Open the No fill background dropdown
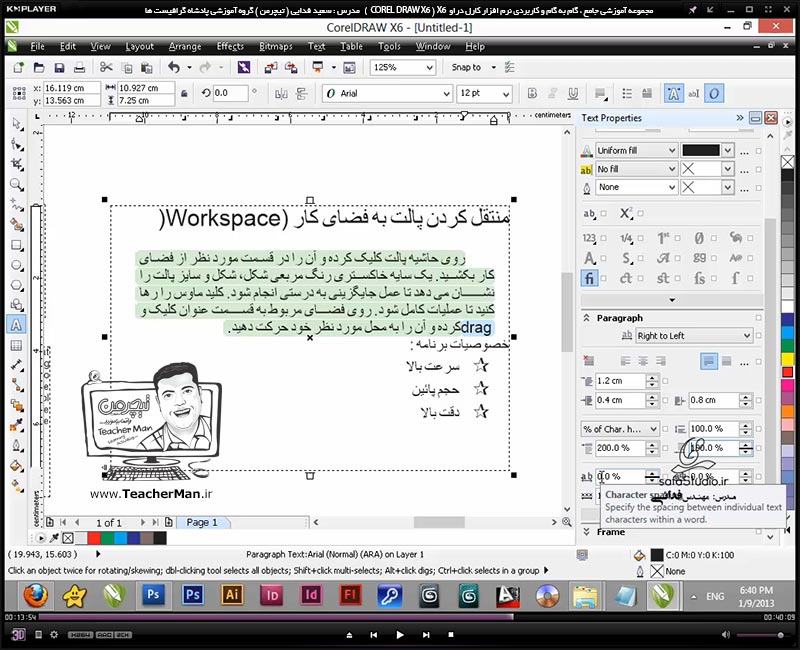The width and height of the screenshot is (800, 650). click(x=672, y=169)
